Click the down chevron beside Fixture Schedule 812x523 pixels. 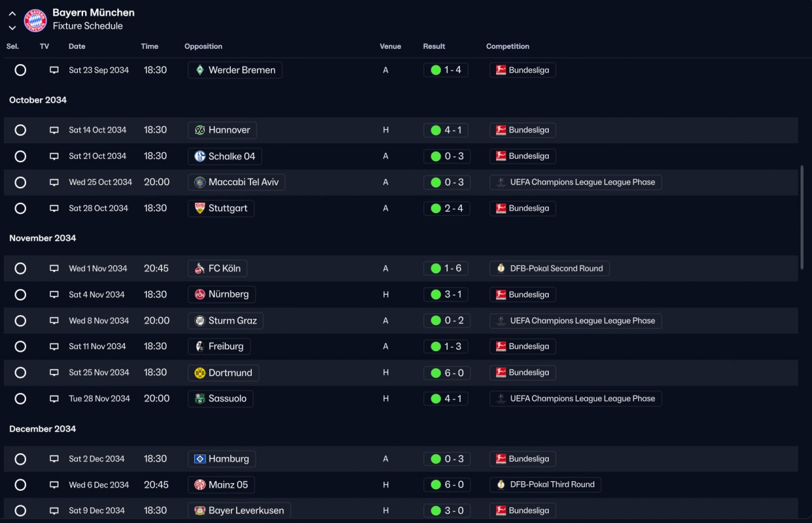coord(12,27)
